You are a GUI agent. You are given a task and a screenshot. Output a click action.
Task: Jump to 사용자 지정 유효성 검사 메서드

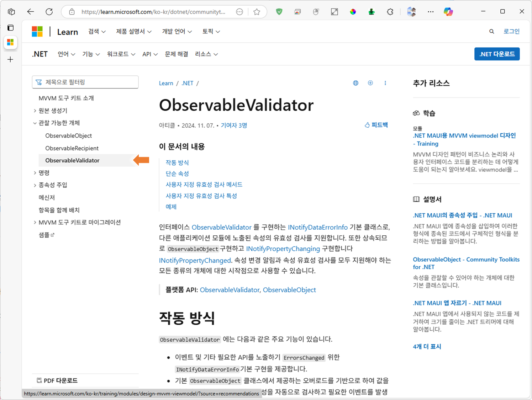tap(204, 185)
